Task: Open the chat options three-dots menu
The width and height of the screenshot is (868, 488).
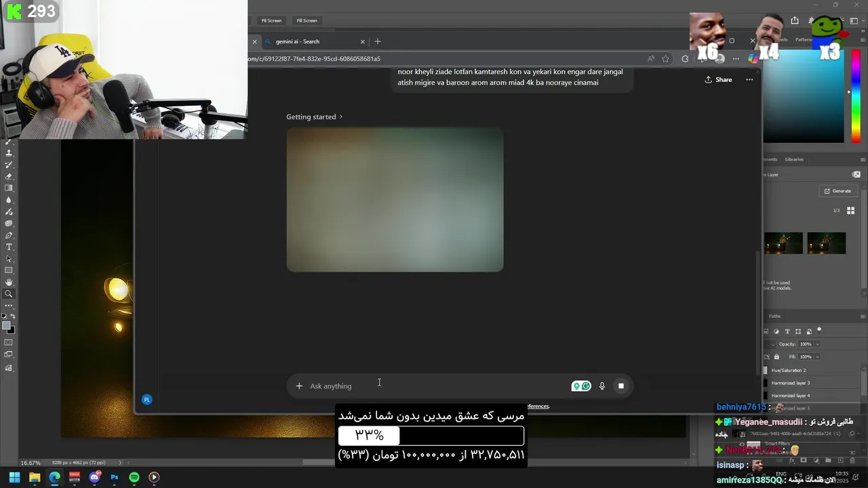Action: coord(749,79)
